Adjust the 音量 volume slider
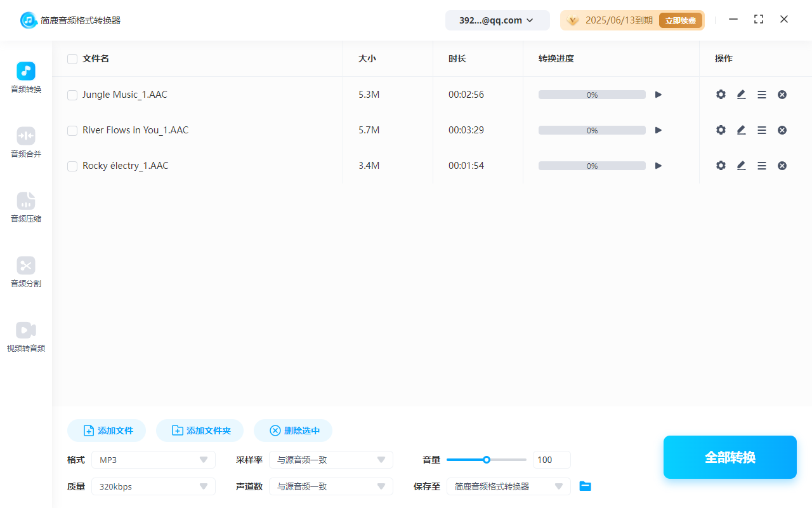 (487, 459)
